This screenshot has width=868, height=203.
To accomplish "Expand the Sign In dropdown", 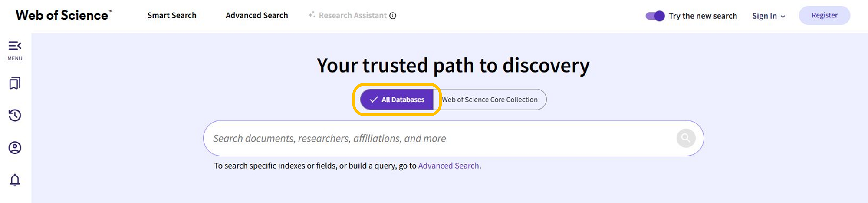I will [769, 16].
